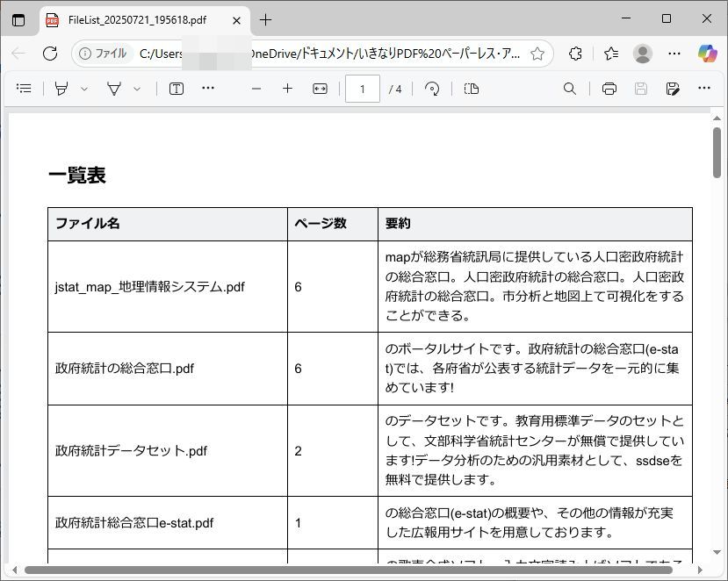
Task: Save PDF as a copy
Action: pyautogui.click(x=673, y=89)
